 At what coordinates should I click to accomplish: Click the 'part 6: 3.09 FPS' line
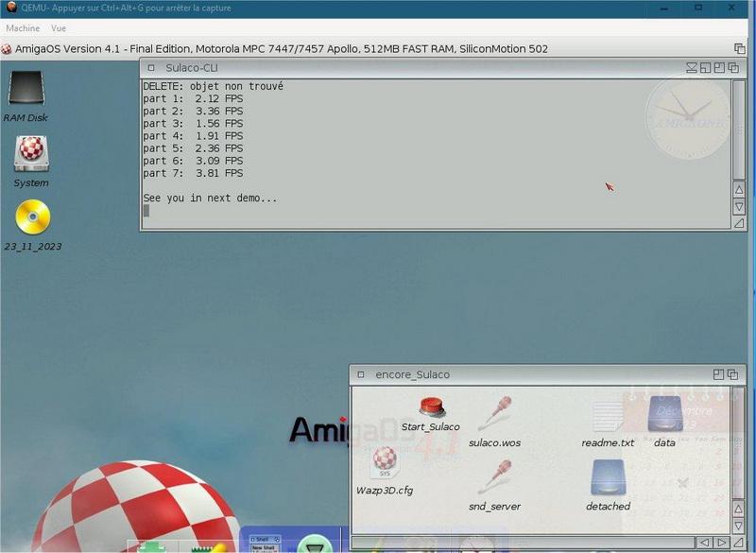[x=193, y=161]
